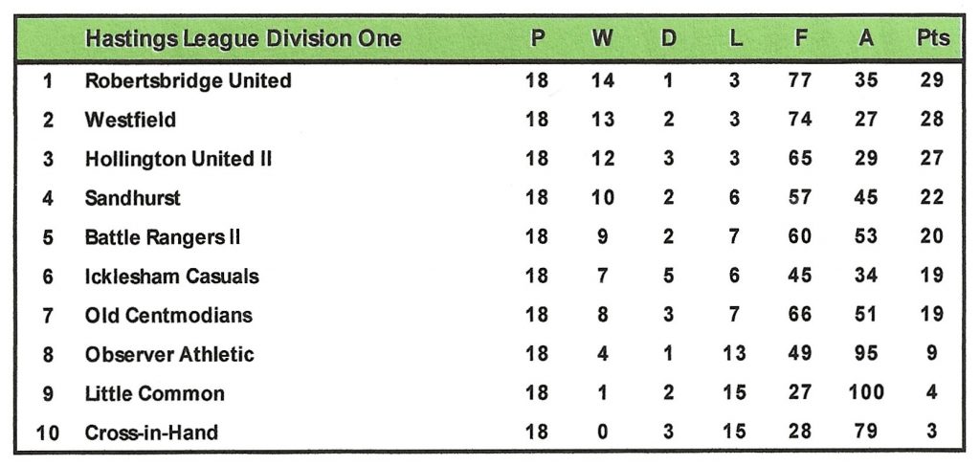Select the F column header
Image resolution: width=980 pixels, height=466 pixels.
point(800,39)
